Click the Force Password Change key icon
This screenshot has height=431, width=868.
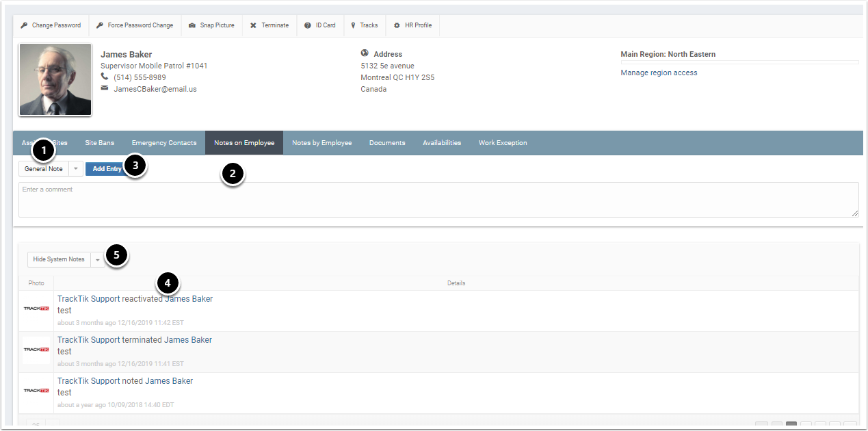click(x=100, y=25)
